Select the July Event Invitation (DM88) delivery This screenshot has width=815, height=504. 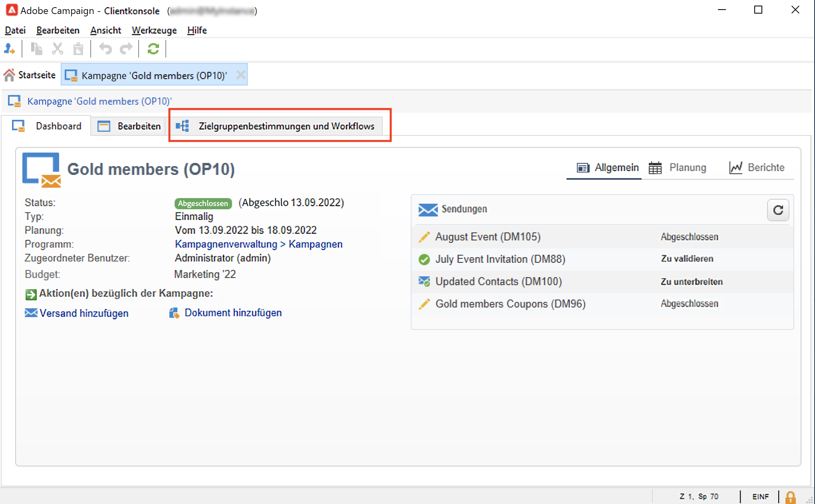[x=500, y=259]
